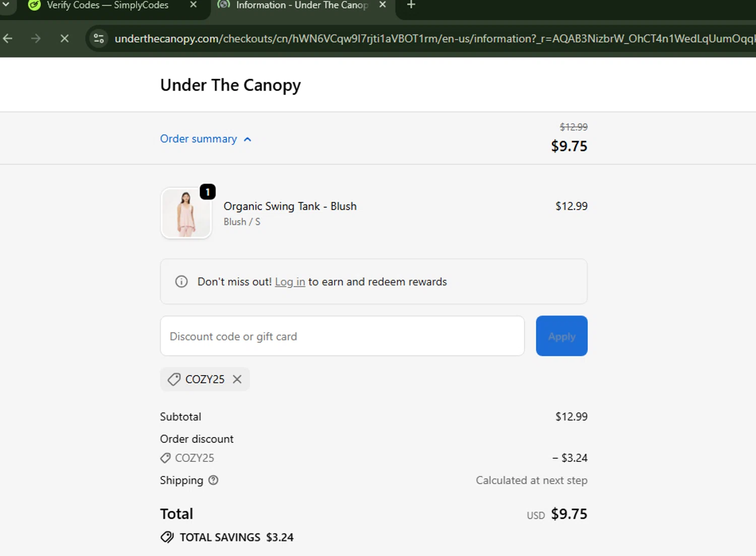Open site information icon in address bar
This screenshot has width=756, height=556.
[99, 38]
